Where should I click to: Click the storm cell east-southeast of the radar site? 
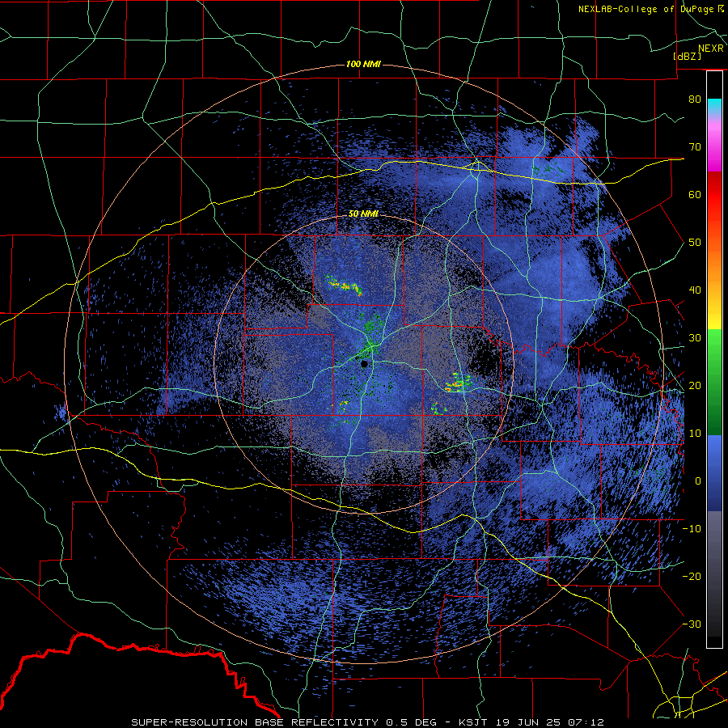459,383
